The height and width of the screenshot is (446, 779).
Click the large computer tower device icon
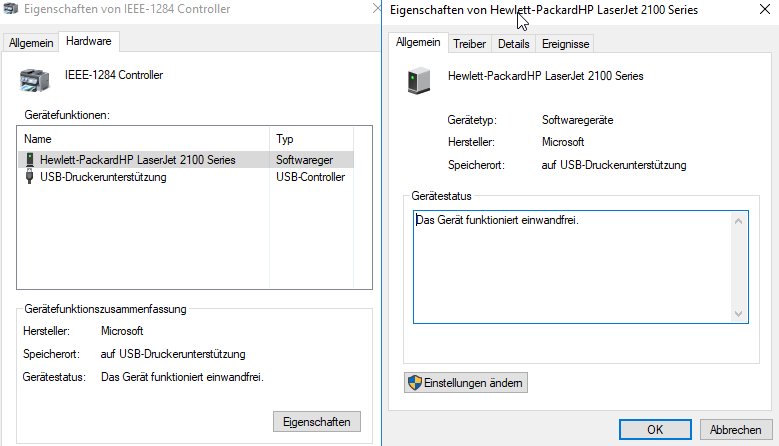click(419, 80)
